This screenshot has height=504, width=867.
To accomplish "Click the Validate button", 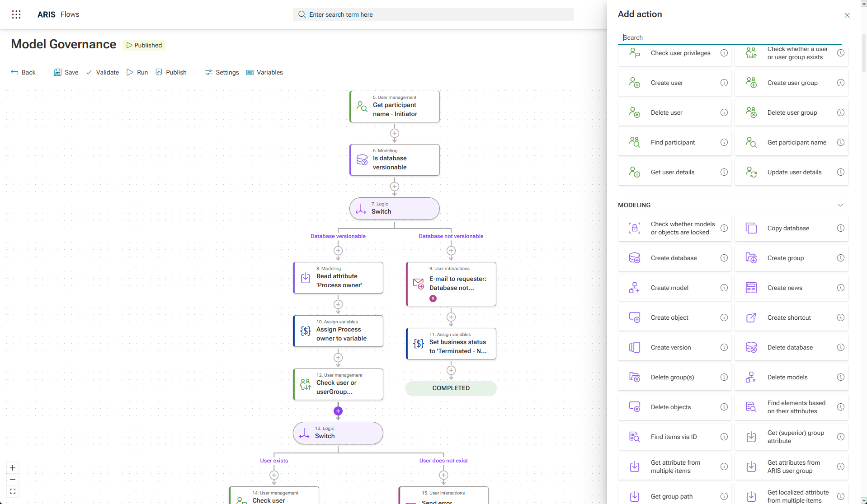I will point(103,72).
